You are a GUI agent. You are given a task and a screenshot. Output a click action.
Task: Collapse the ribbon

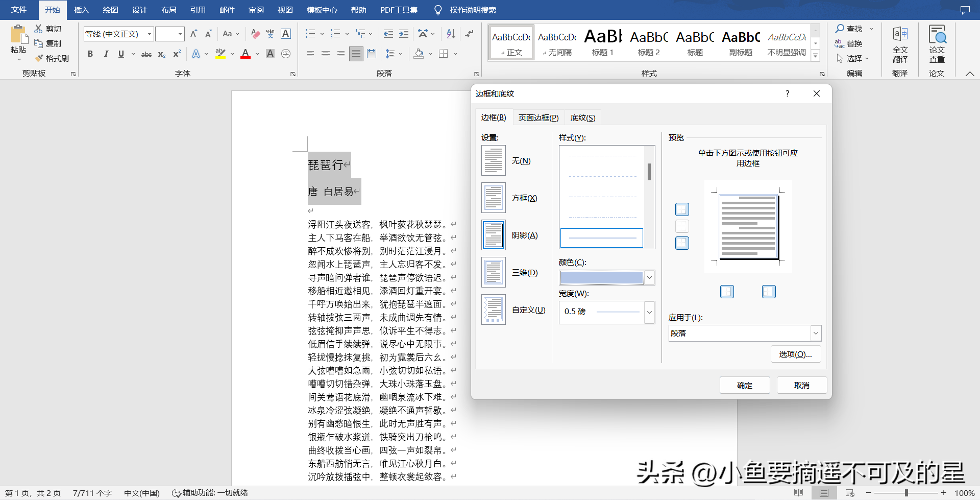coord(970,74)
